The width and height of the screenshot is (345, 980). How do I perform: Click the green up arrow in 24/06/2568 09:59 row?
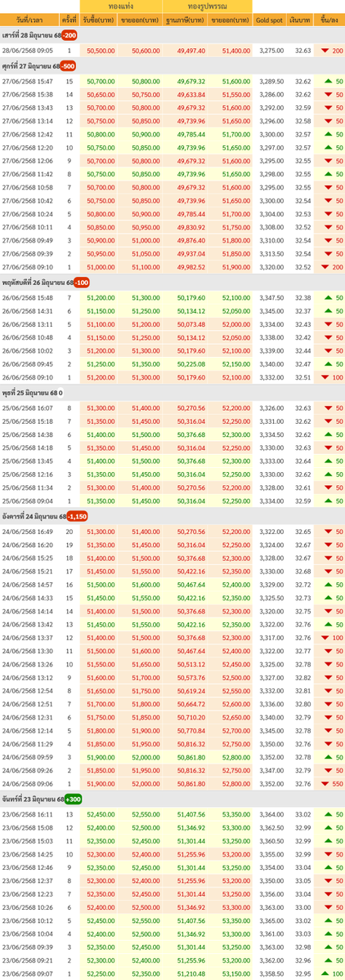(328, 757)
